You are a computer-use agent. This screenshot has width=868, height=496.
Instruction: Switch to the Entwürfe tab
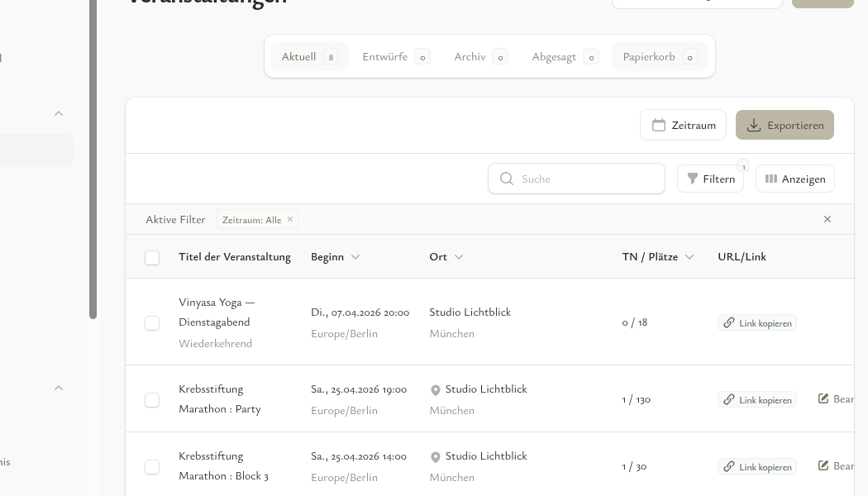pyautogui.click(x=385, y=56)
